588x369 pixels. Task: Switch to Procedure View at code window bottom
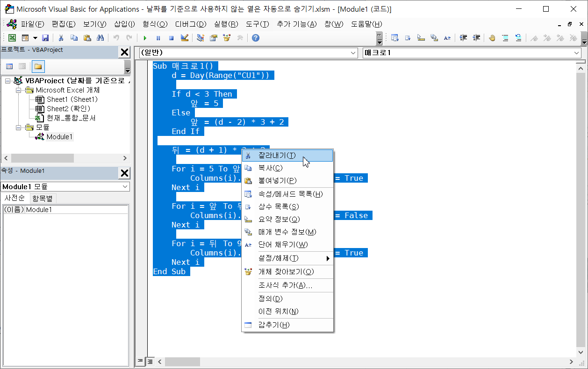[140, 362]
